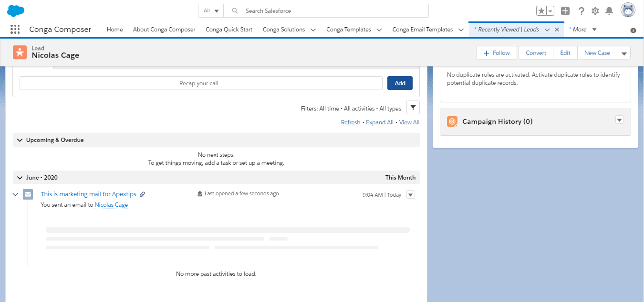Open the email item actions dropdown

click(x=411, y=194)
